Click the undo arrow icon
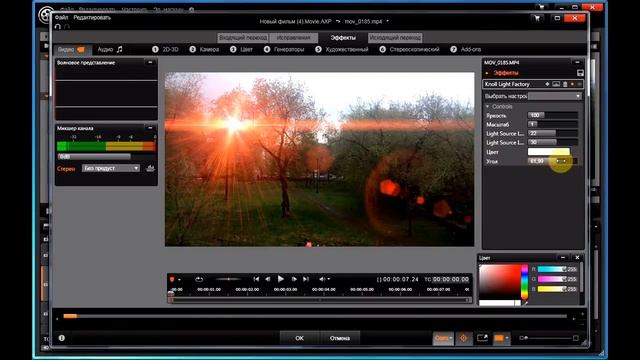Screen dimensions: 640x360 [58, 27]
